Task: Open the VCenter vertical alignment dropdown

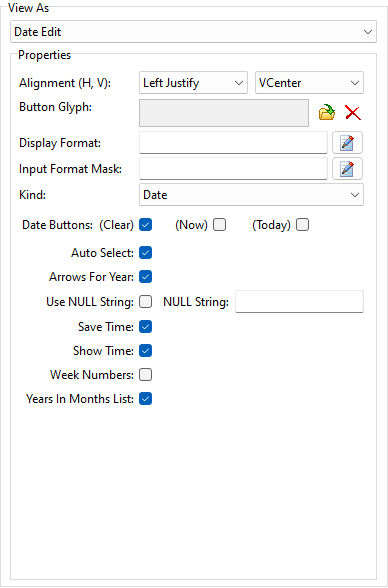Action: [309, 82]
